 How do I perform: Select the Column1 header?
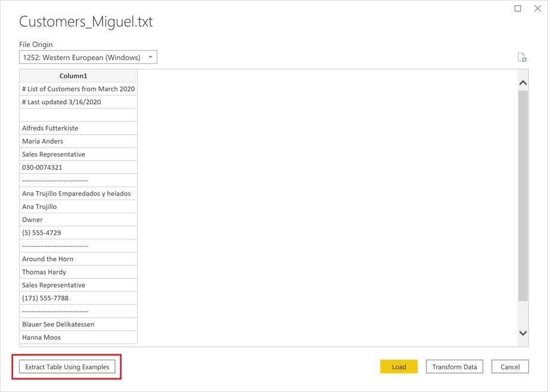(73, 76)
